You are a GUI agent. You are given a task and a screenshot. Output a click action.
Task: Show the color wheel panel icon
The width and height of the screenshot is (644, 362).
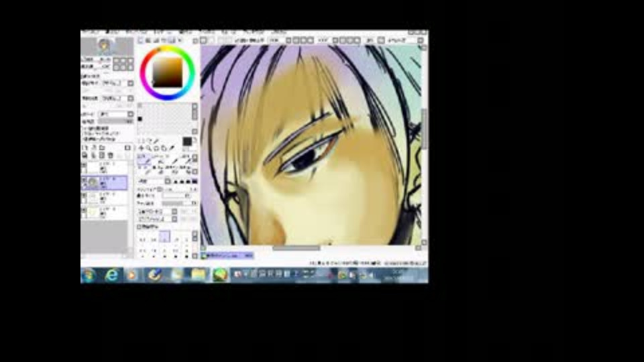140,40
